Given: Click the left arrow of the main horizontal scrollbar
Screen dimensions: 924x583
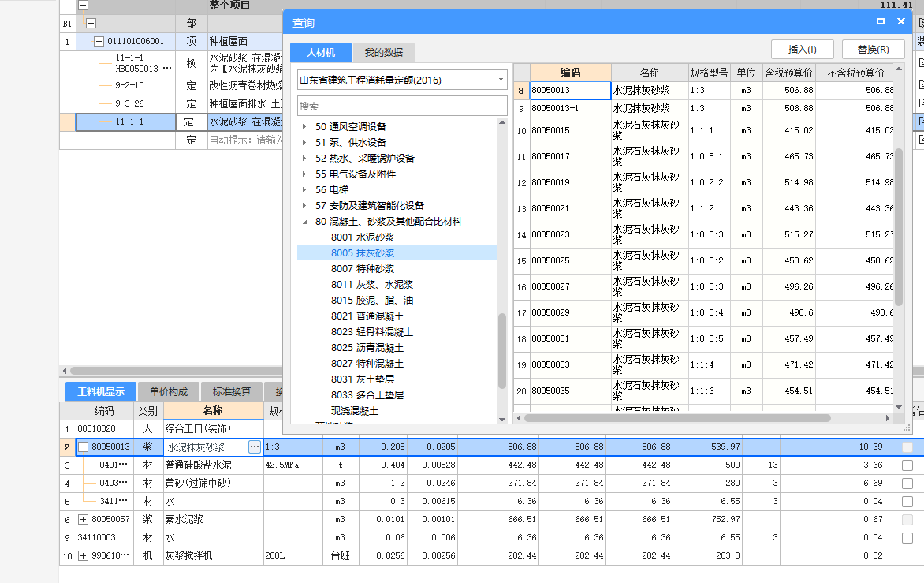Looking at the screenshot, I should pyautogui.click(x=65, y=371).
